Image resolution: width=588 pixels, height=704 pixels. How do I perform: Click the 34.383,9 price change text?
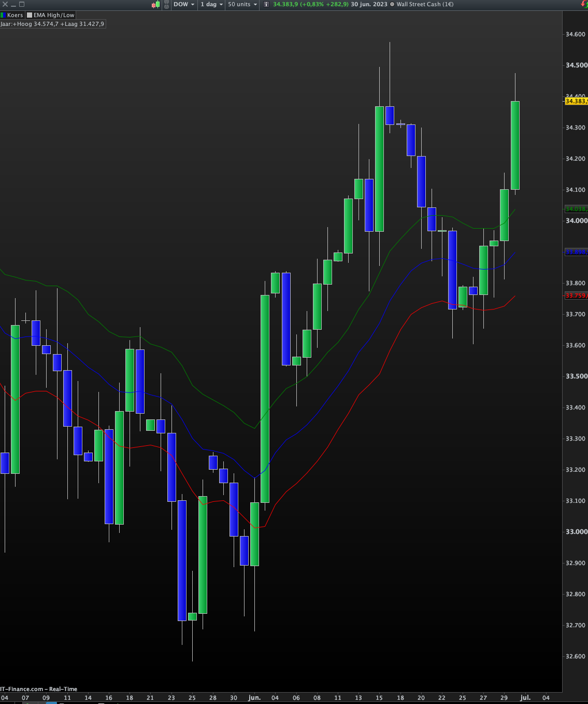[311, 4]
